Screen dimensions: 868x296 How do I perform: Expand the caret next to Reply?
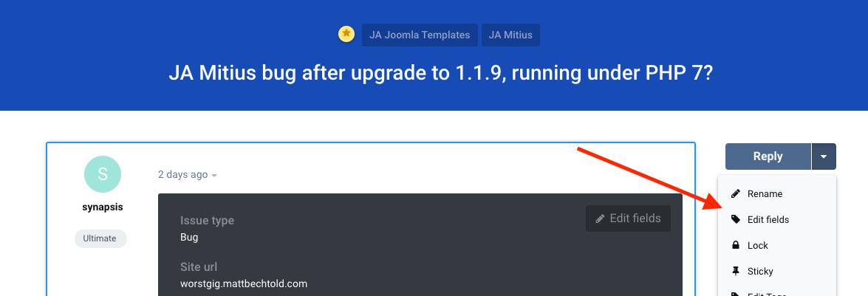824,156
